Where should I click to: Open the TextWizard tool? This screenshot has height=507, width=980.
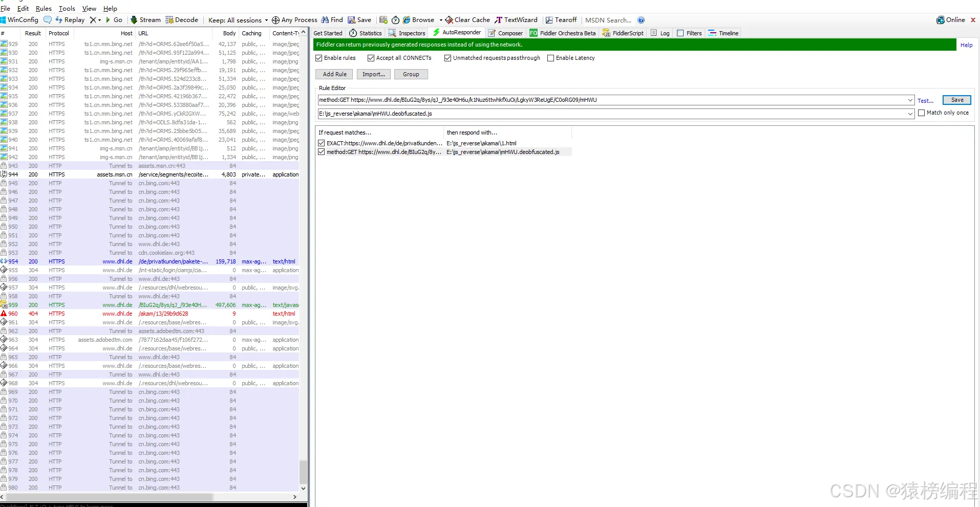pyautogui.click(x=516, y=20)
